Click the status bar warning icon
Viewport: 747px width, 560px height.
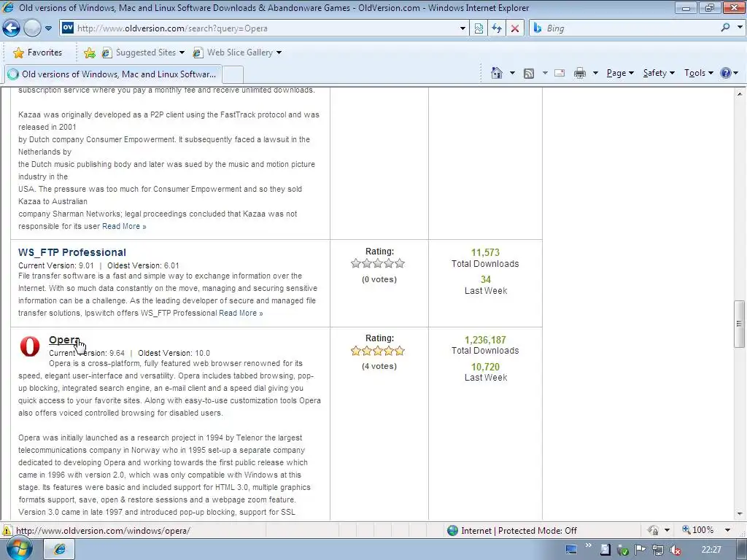(7, 531)
